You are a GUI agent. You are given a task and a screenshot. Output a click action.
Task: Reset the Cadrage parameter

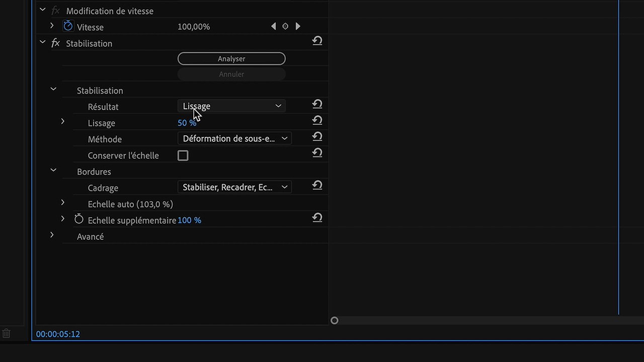tap(317, 186)
